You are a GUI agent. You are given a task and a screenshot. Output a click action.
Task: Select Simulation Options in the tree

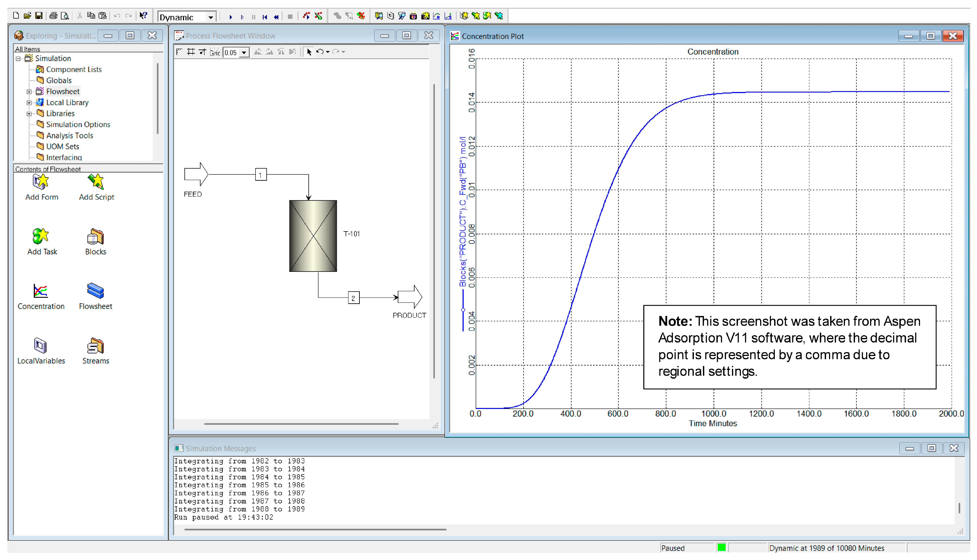78,125
